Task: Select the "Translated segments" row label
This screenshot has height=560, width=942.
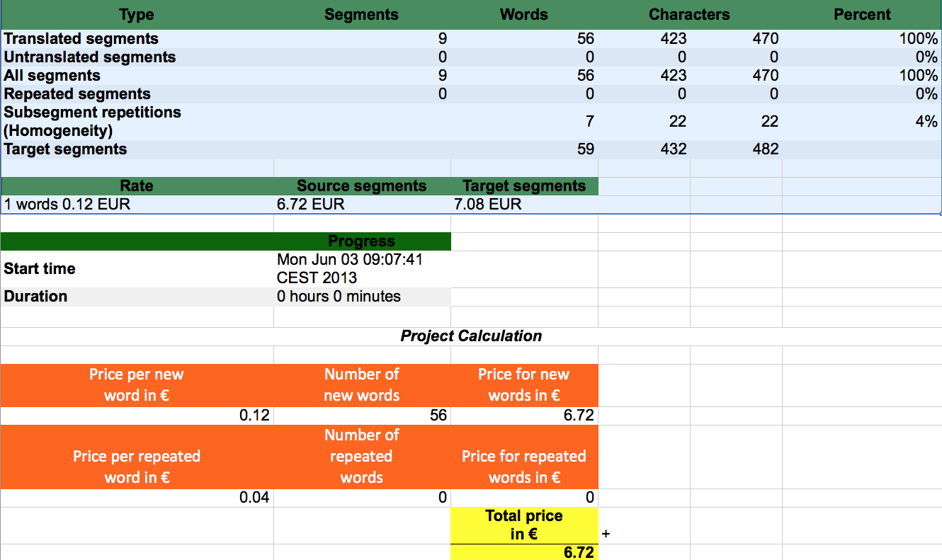Action: pos(81,39)
